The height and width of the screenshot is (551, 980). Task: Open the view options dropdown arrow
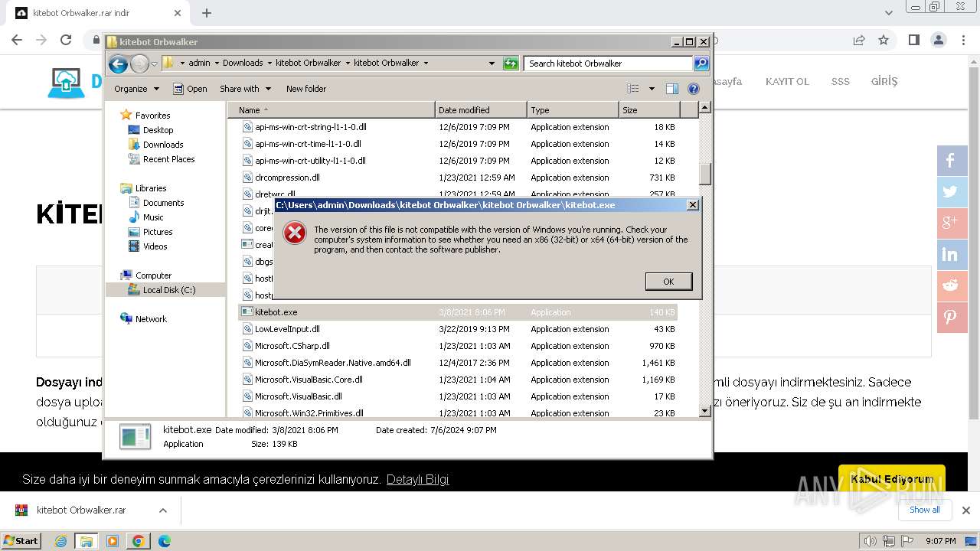pos(652,89)
